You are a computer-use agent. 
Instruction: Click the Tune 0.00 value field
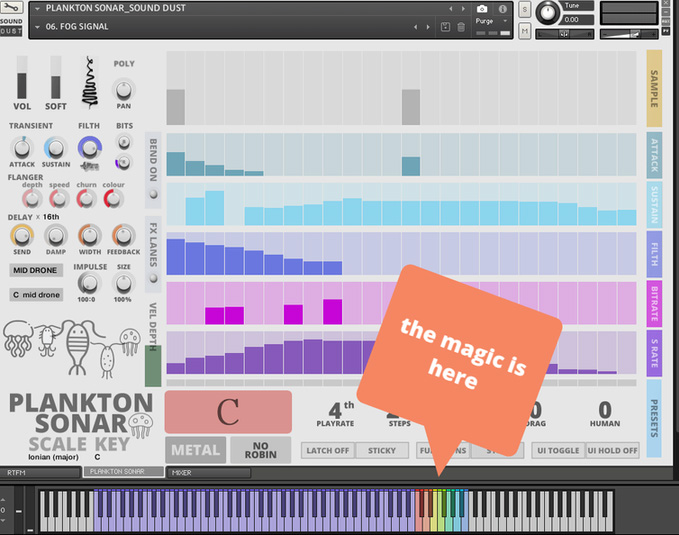tap(578, 19)
